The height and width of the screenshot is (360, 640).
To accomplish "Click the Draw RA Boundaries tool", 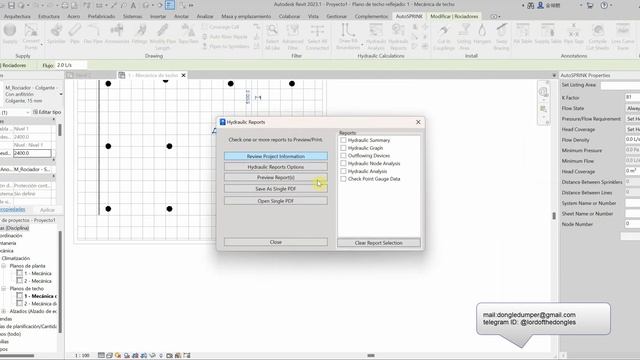I will 348,37.
